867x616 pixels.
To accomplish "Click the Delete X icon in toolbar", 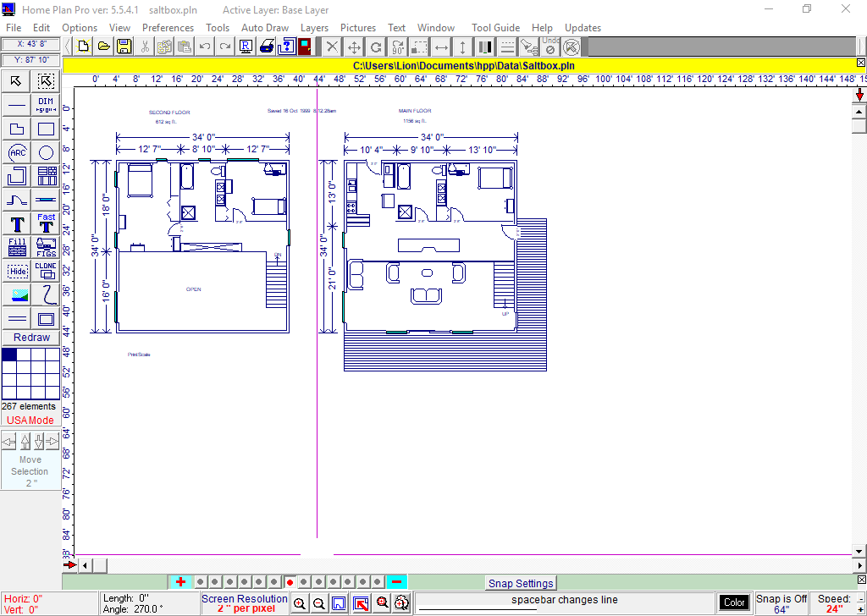I will pos(332,47).
